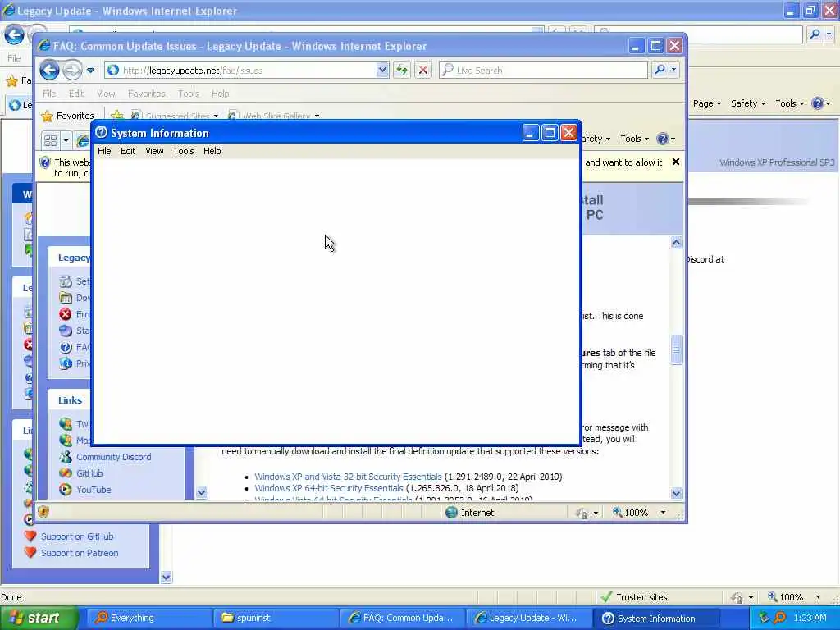Open Tools menu in System Information
Image resolution: width=840 pixels, height=630 pixels.
tap(183, 151)
